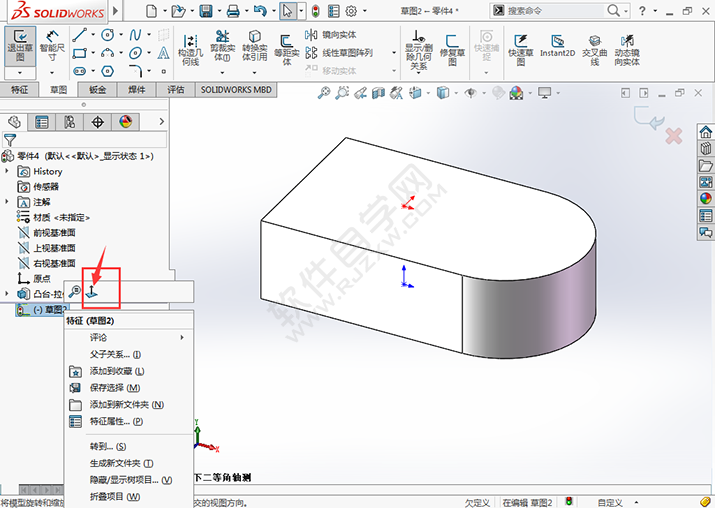Click the search commands input field
715x508 pixels.
pos(555,10)
